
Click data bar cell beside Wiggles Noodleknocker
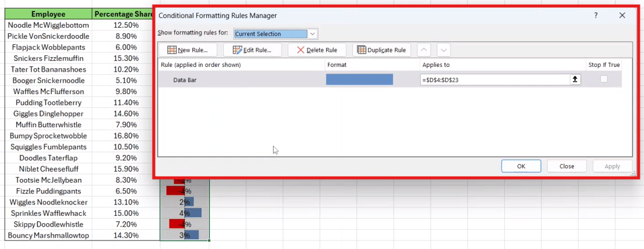(185, 203)
